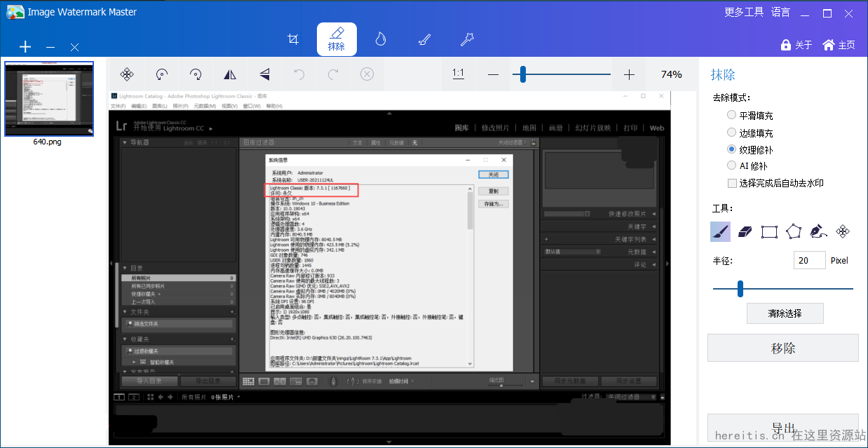Switch to the crop tool tab
The image size is (868, 448).
pos(294,39)
